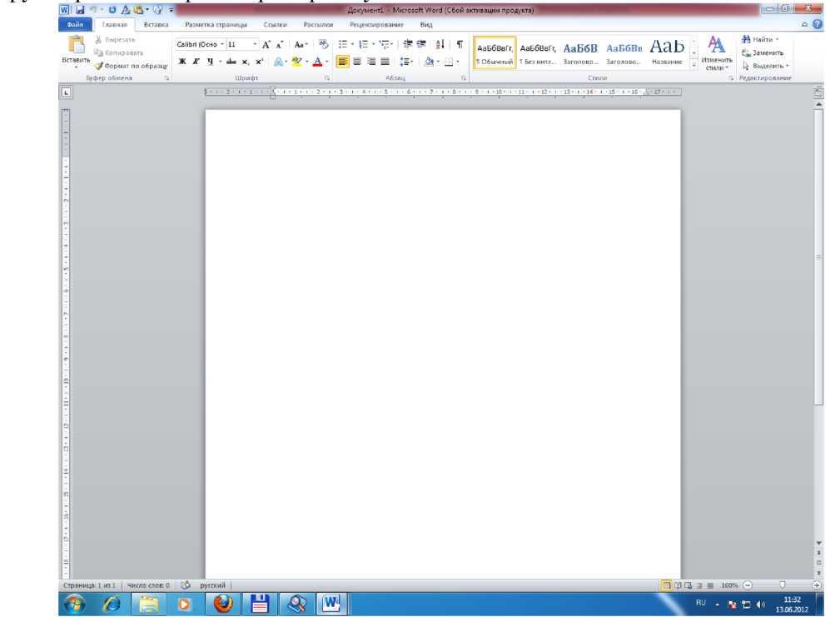This screenshot has height=617, width=840.
Task: Apply the red font color (A) button
Action: (x=317, y=62)
